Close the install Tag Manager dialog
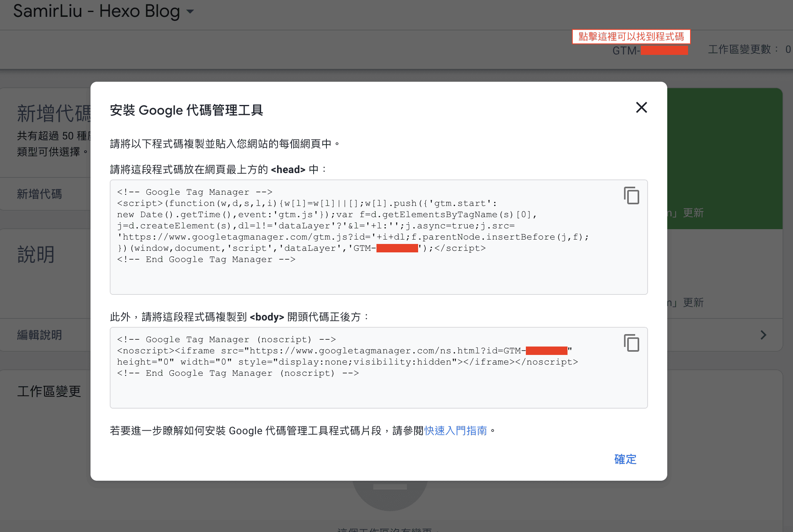This screenshot has width=793, height=532. pos(641,107)
